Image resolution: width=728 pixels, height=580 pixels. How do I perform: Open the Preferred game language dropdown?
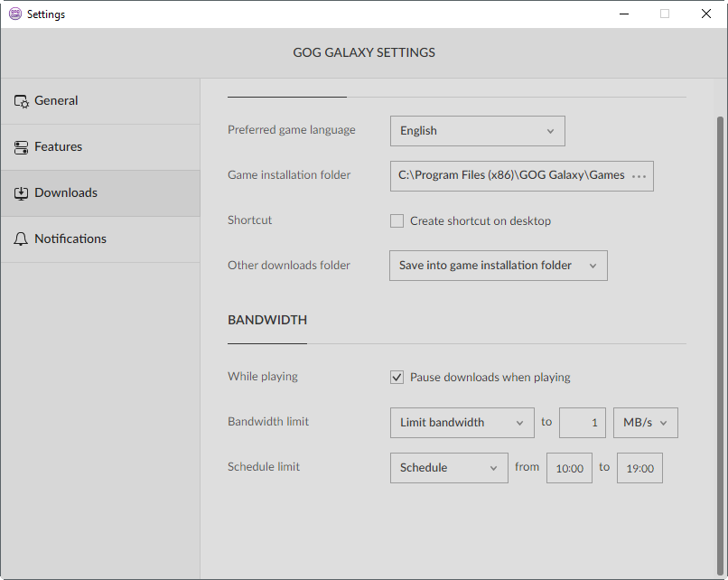[477, 131]
